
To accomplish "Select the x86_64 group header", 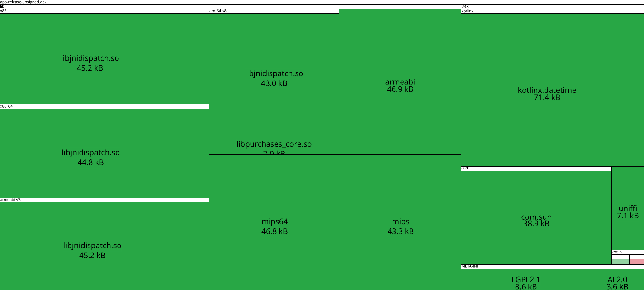I will tap(104, 106).
